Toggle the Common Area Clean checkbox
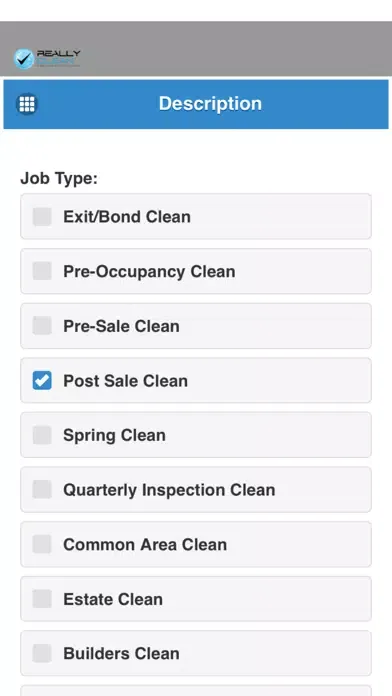392x696 pixels. pyautogui.click(x=42, y=544)
